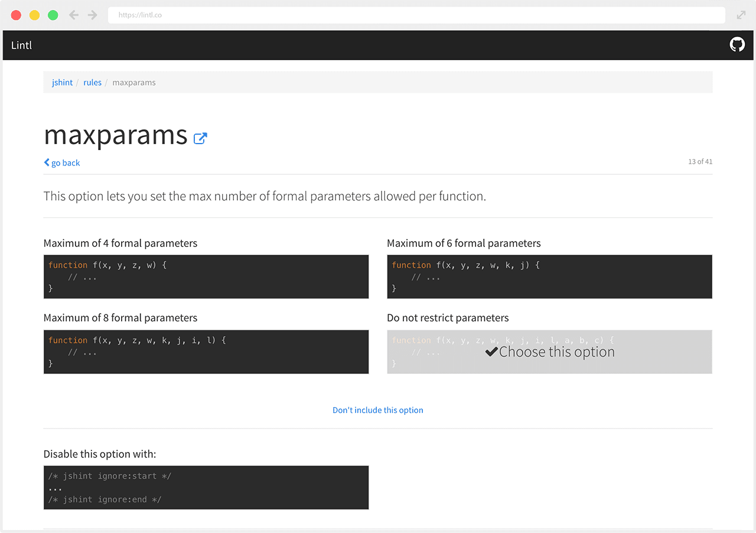Click the back arrow in browser toolbar

(74, 15)
